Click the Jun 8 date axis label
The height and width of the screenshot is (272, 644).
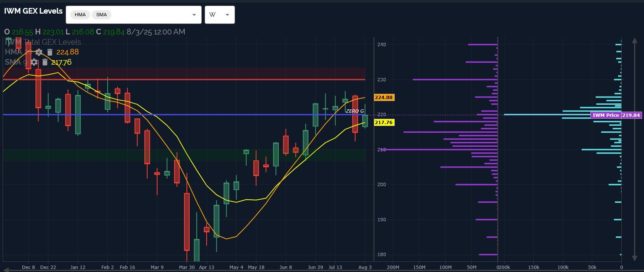286,267
